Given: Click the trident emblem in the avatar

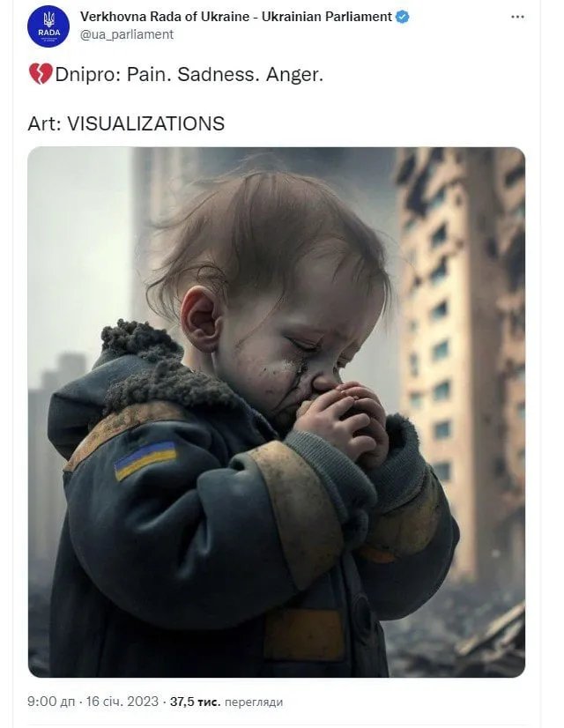Looking at the screenshot, I should 48,19.
